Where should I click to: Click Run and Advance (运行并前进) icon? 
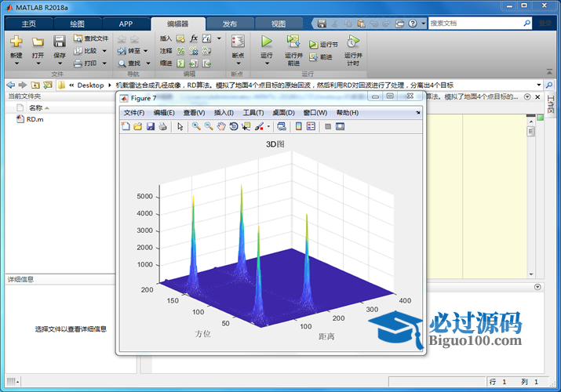293,42
